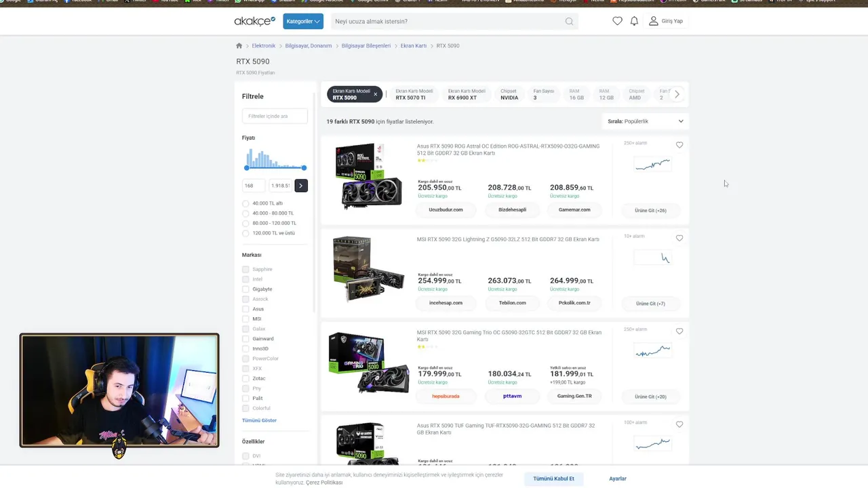Remove the RTX 5090 filter chip
Viewport: 868px width, 488px height.
375,94
